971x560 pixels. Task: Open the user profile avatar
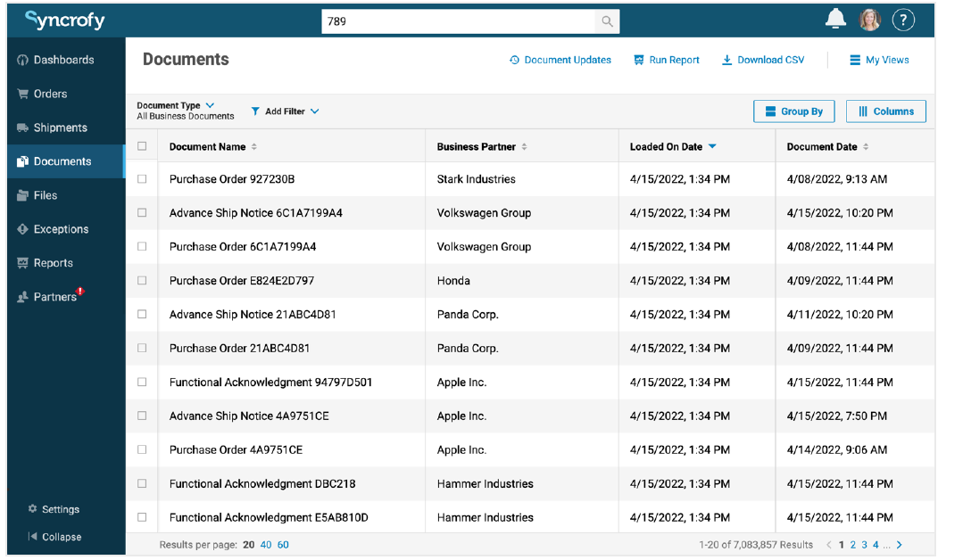click(x=869, y=20)
